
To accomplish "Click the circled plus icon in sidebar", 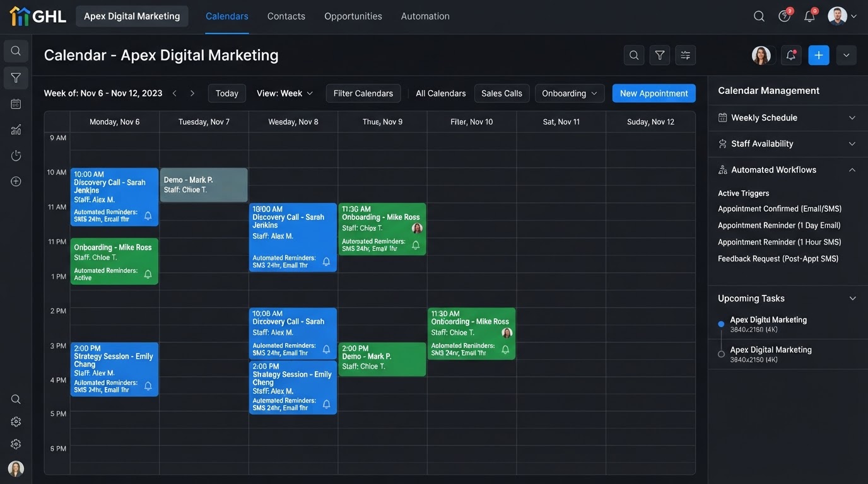I will point(16,181).
